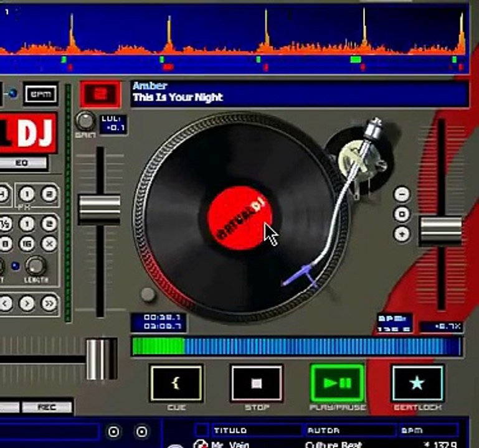This screenshot has height=448, width=479.
Task: Click the pitch minus button
Action: [x=402, y=194]
